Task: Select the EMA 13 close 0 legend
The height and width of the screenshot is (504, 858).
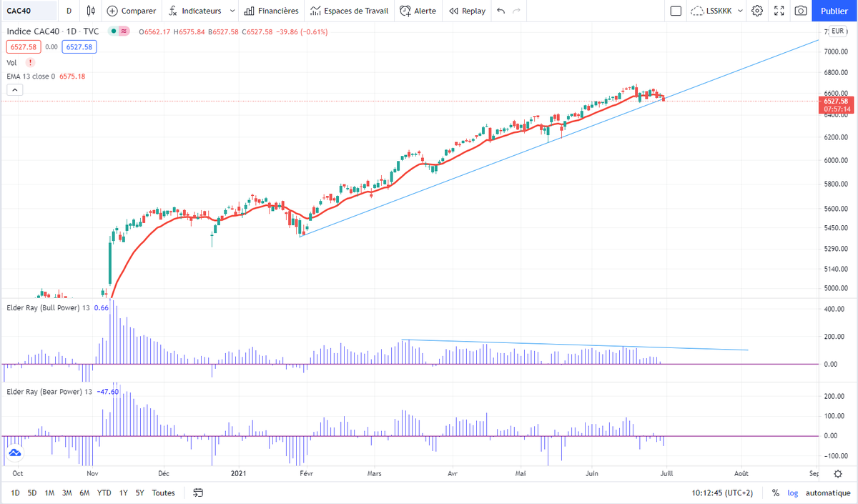Action: coord(31,76)
